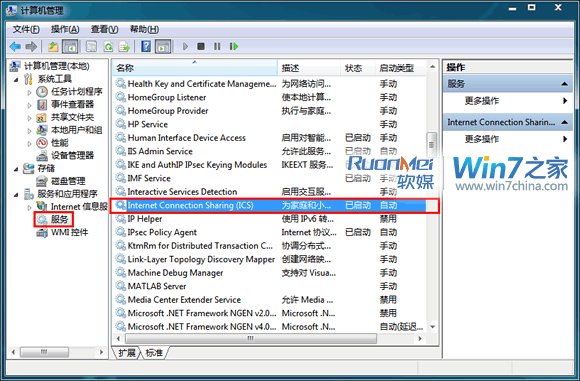Click gear icon of HP Service row

[120, 124]
